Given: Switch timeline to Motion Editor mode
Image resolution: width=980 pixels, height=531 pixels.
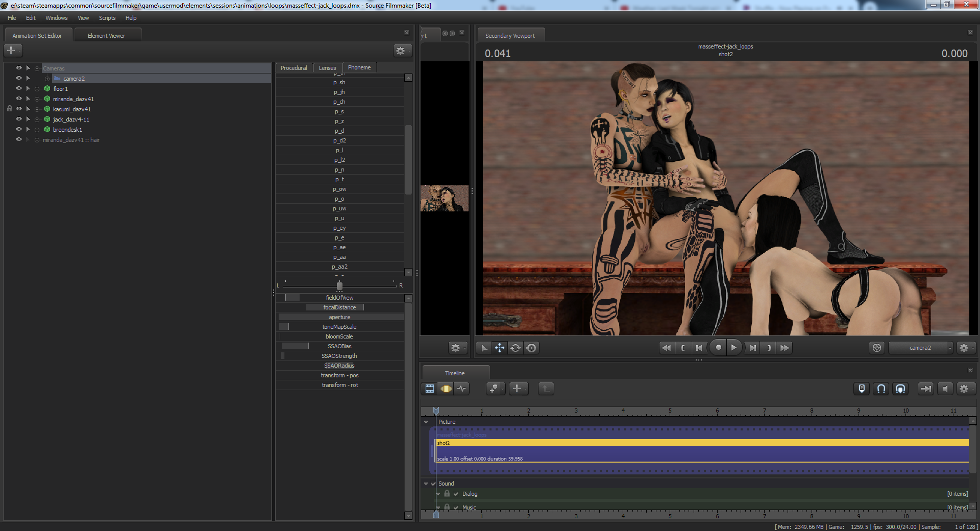Looking at the screenshot, I should [x=446, y=389].
